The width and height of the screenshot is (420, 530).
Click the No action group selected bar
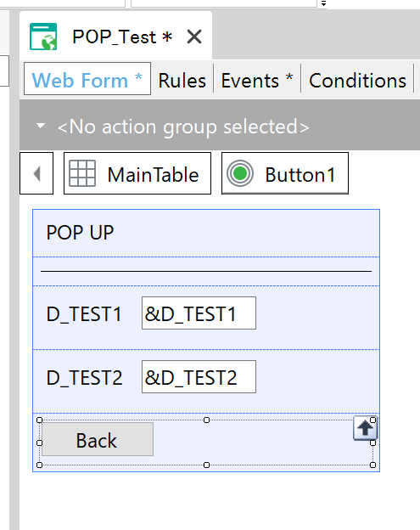coord(220,126)
